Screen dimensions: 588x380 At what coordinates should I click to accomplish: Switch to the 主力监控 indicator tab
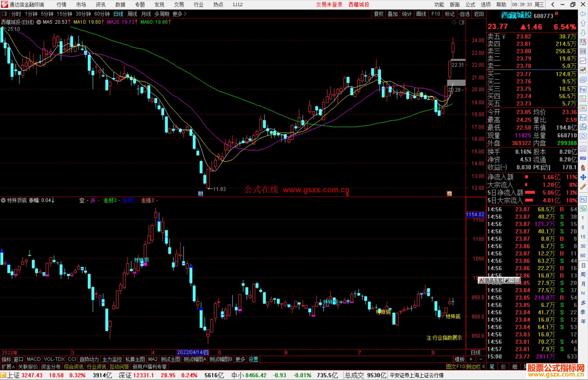click(x=112, y=359)
